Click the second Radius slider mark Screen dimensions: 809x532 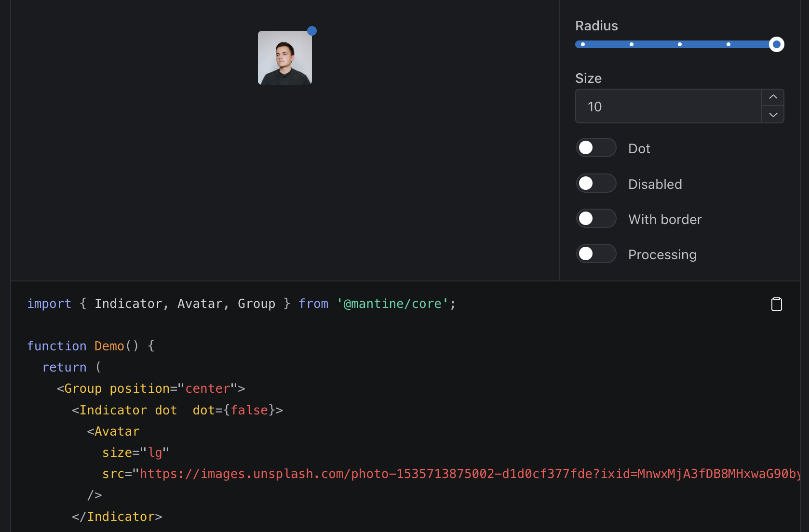click(x=631, y=44)
